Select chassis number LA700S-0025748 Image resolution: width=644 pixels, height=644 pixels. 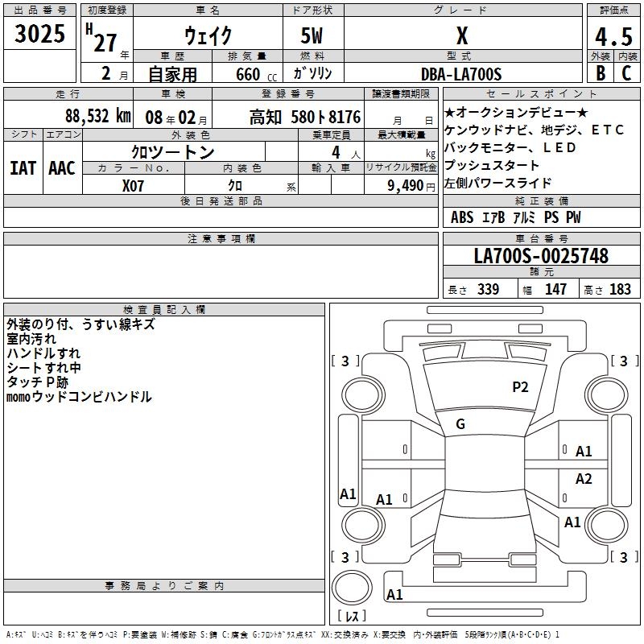point(541,255)
